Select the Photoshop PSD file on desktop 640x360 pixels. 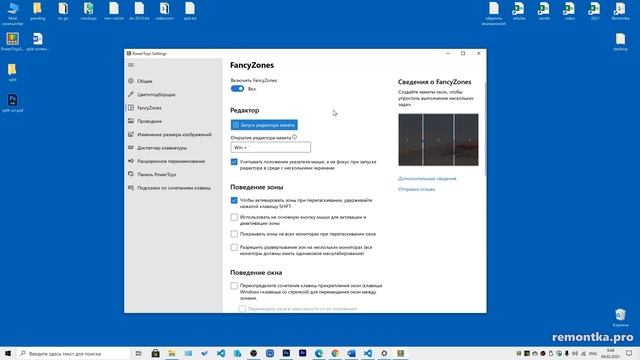[13, 103]
